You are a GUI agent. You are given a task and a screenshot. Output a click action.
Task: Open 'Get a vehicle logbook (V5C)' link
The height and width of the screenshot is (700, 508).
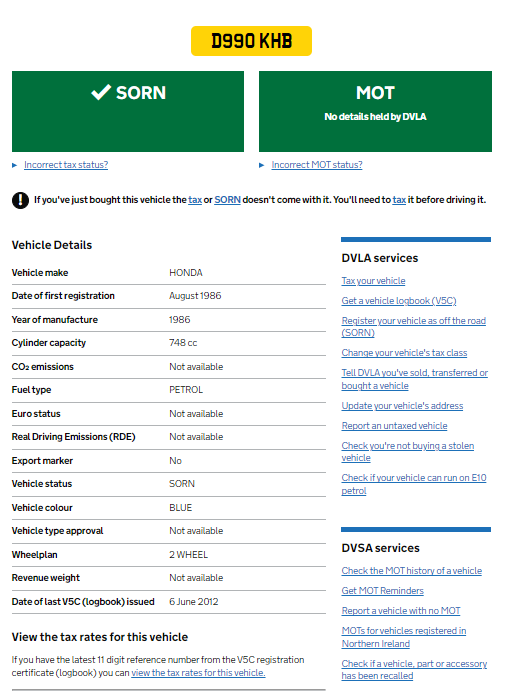click(x=399, y=301)
